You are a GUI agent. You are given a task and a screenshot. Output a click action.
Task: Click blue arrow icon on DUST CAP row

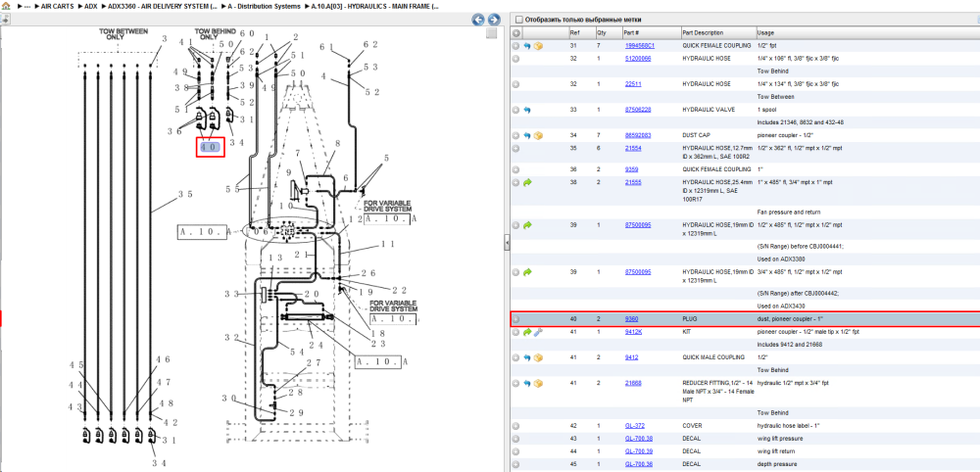point(527,135)
